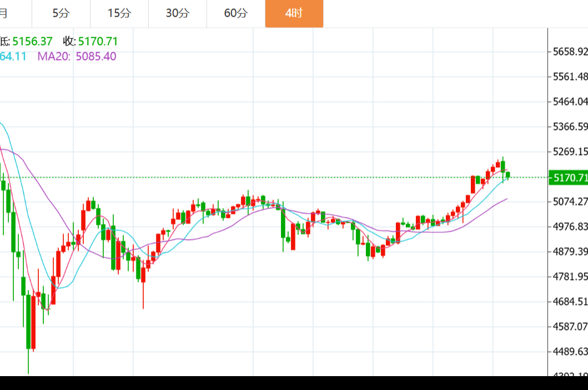Image resolution: width=588 pixels, height=390 pixels.
Task: Open the 30分 interval tab
Action: pyautogui.click(x=178, y=13)
